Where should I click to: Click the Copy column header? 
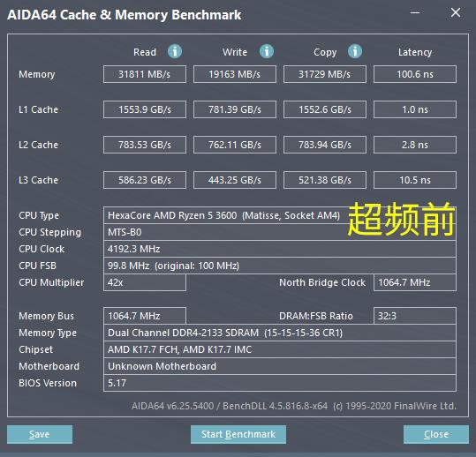[x=325, y=52]
